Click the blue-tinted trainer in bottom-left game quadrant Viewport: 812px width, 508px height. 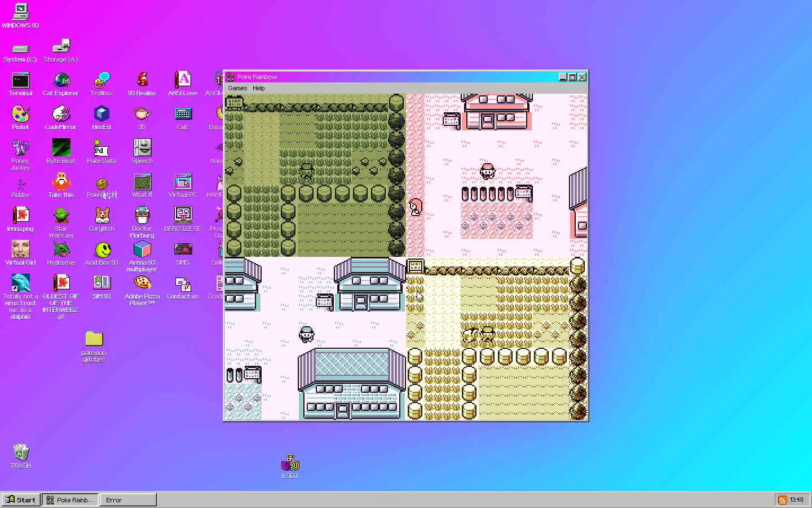[x=306, y=334]
